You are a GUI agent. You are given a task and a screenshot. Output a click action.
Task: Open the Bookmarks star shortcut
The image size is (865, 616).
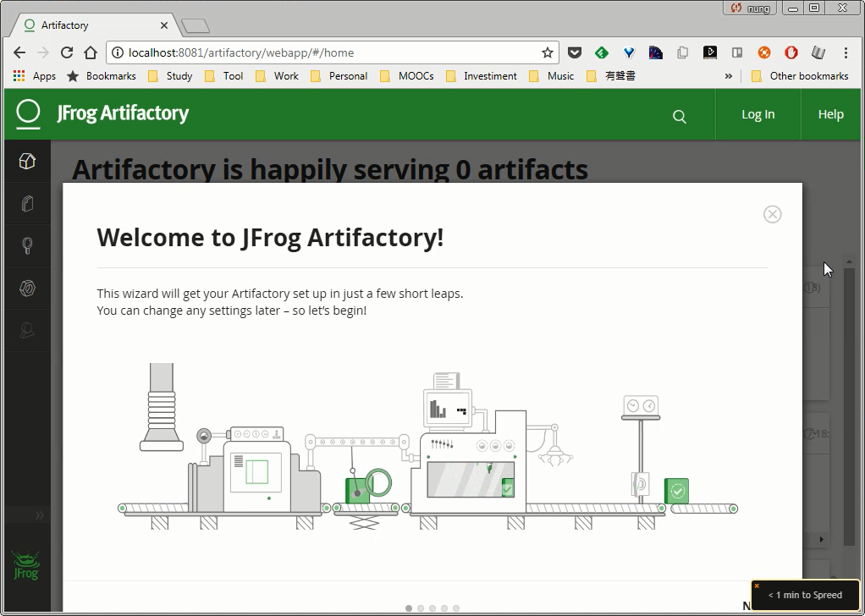102,75
